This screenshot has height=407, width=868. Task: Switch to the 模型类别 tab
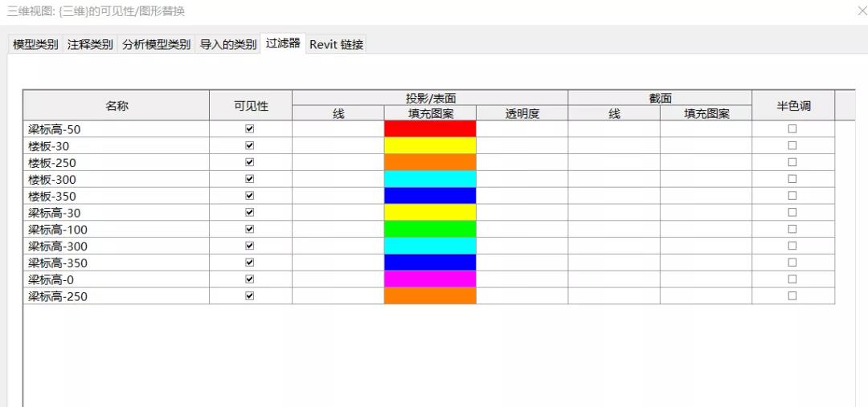(35, 45)
